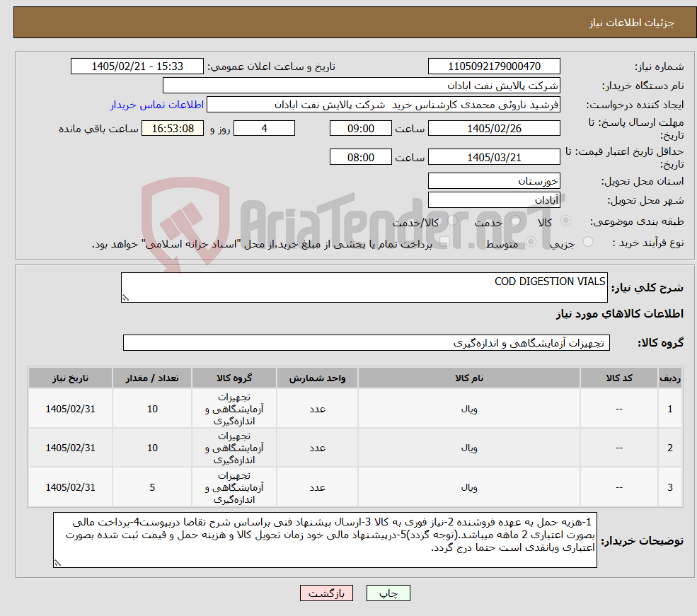The height and width of the screenshot is (616, 697).
Task: Click the unit عدد in row 1
Action: click(318, 409)
